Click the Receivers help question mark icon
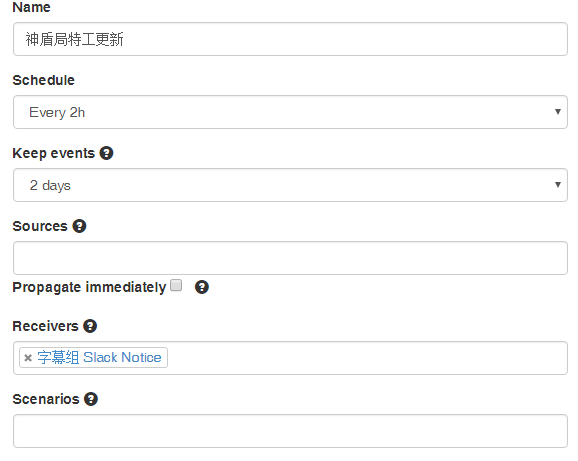578x461 pixels. pyautogui.click(x=90, y=326)
